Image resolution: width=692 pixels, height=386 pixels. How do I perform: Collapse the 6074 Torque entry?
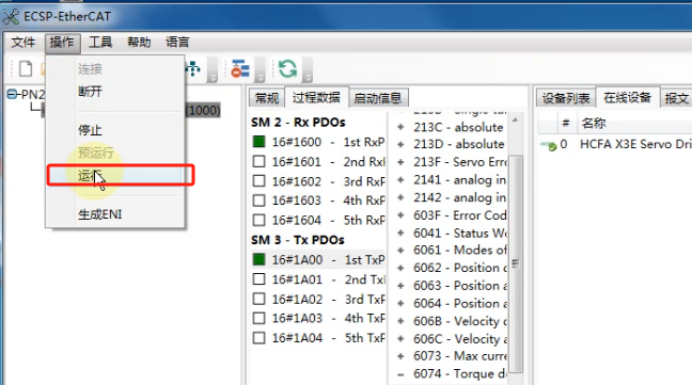(401, 375)
